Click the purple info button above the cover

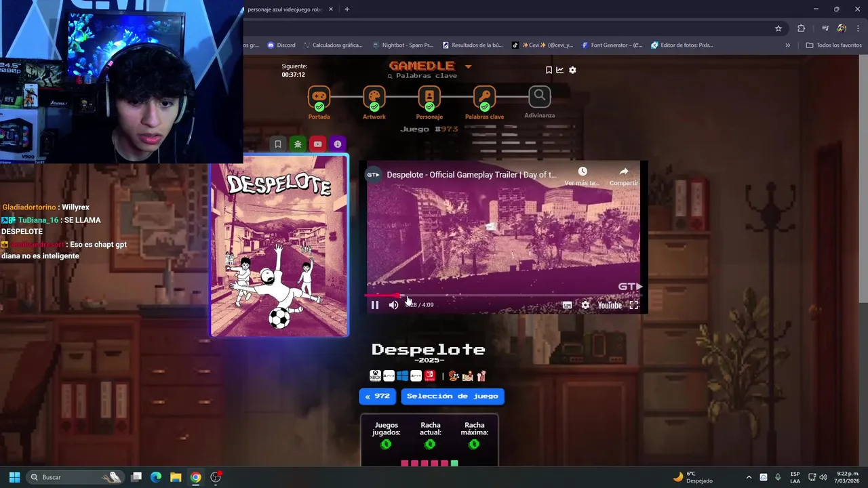click(337, 144)
